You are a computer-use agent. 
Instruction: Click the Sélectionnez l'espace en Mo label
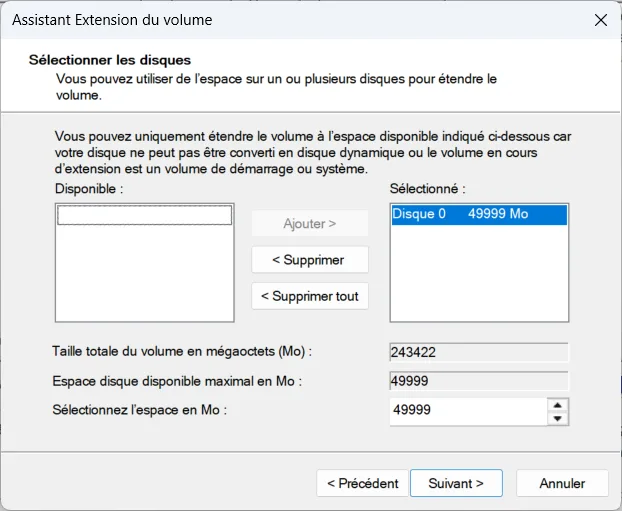pyautogui.click(x=140, y=410)
